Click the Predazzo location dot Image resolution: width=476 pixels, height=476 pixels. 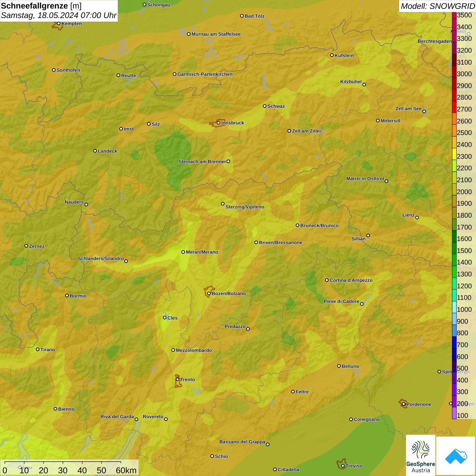coord(248,329)
